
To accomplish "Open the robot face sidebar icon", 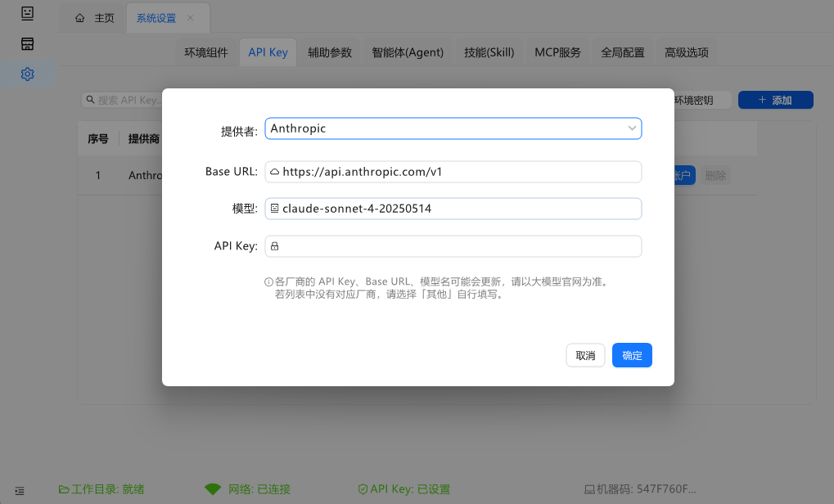I will point(28,13).
